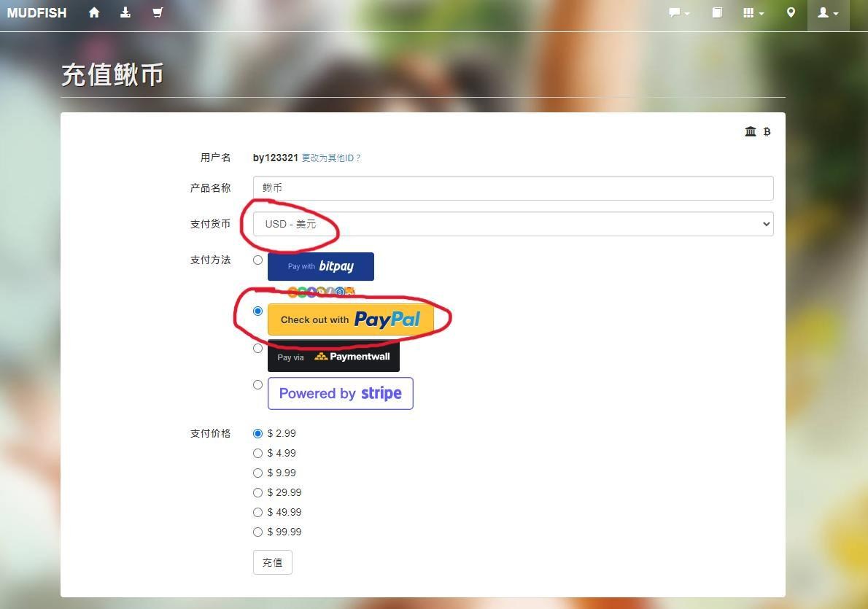Go to the home icon in navbar
The height and width of the screenshot is (609, 868).
(94, 12)
